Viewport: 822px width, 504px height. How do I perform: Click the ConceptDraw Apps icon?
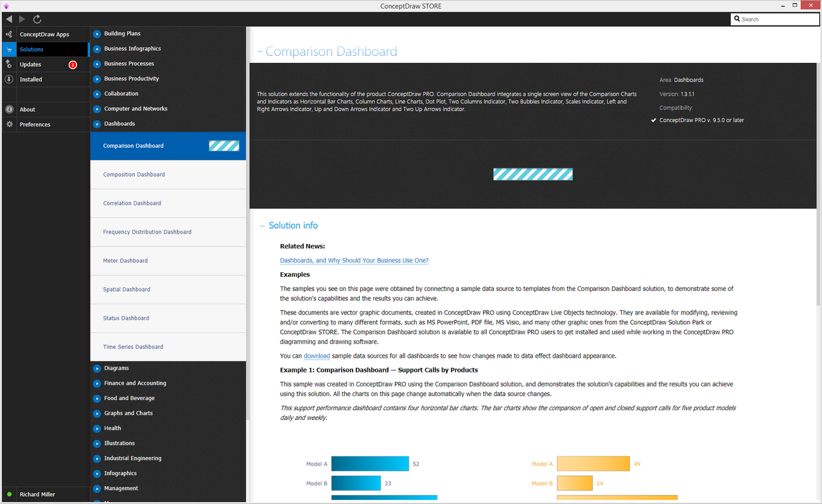(9, 34)
